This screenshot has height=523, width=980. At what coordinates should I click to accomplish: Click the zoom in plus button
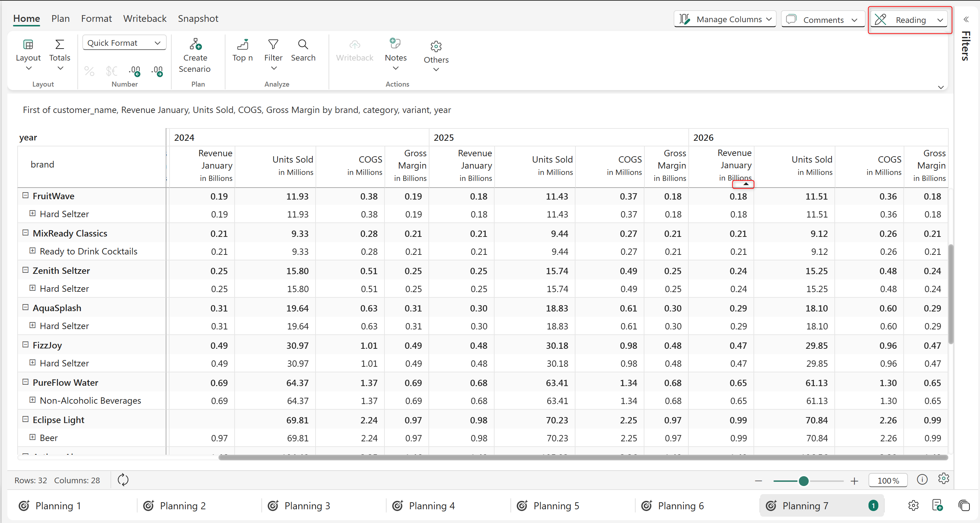click(854, 481)
